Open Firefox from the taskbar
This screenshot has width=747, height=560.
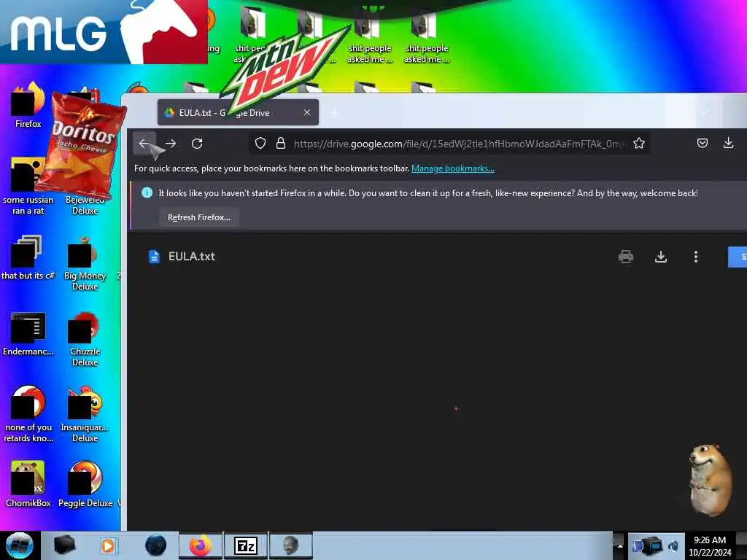point(201,545)
